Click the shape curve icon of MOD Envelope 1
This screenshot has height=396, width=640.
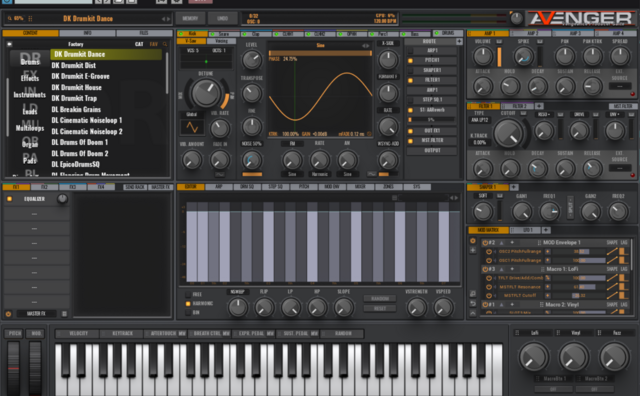(612, 252)
